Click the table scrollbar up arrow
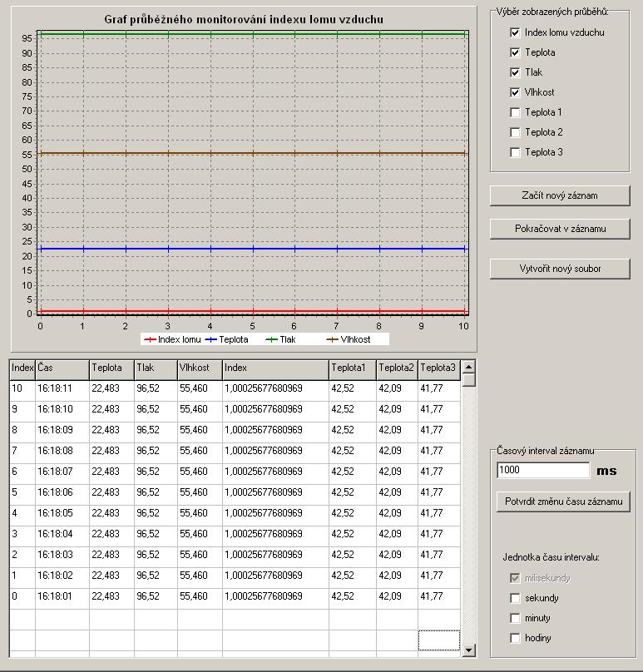Screen dimensions: 643x672 (x=469, y=367)
